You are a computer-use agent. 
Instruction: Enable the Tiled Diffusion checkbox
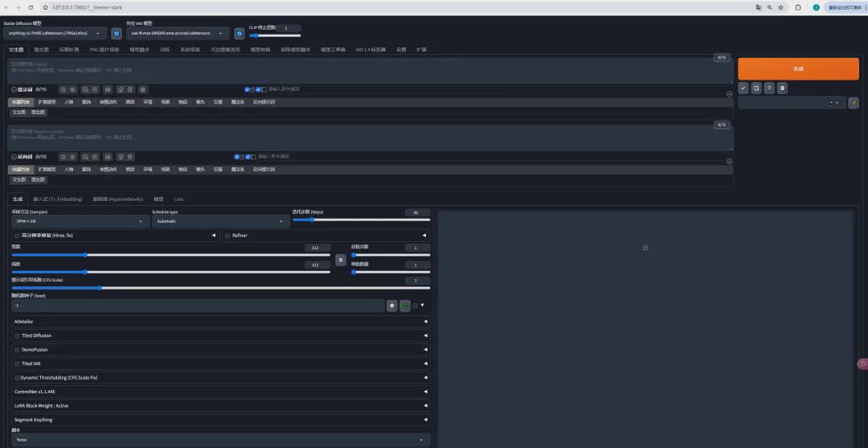17,335
